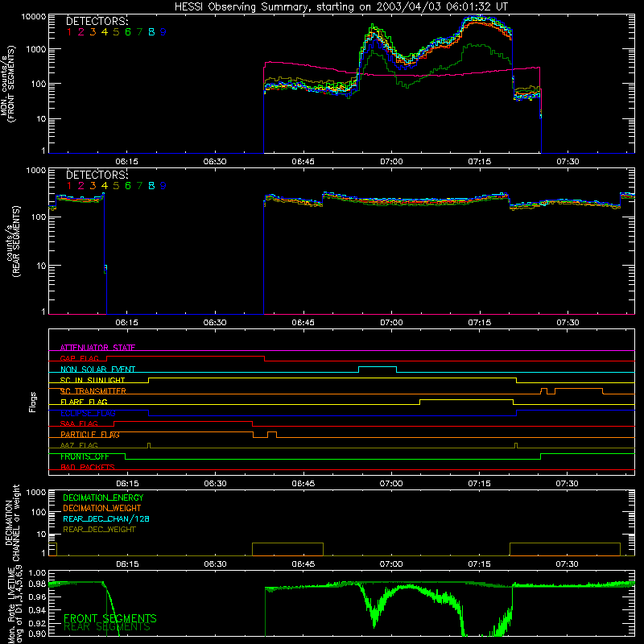644x644 pixels.
Task: Click the REAR SEGMENTS counts/s y-axis title
Action: coord(13,241)
